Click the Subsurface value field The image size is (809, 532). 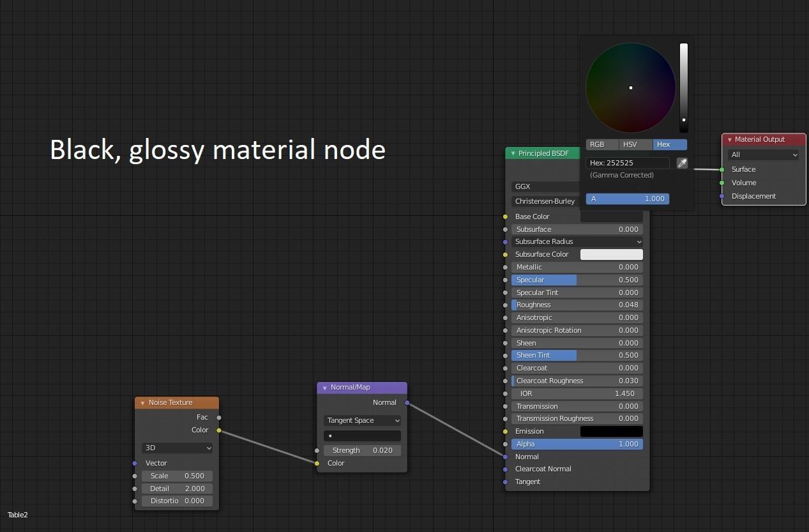point(577,229)
